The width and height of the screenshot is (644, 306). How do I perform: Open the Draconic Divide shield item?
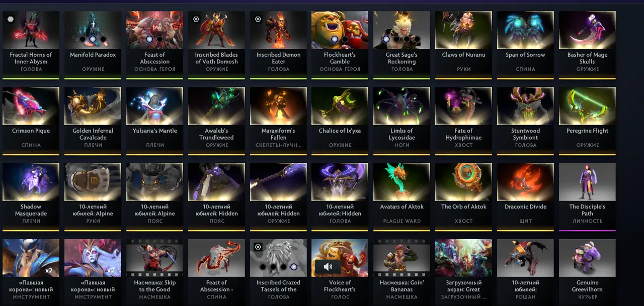pos(525,196)
